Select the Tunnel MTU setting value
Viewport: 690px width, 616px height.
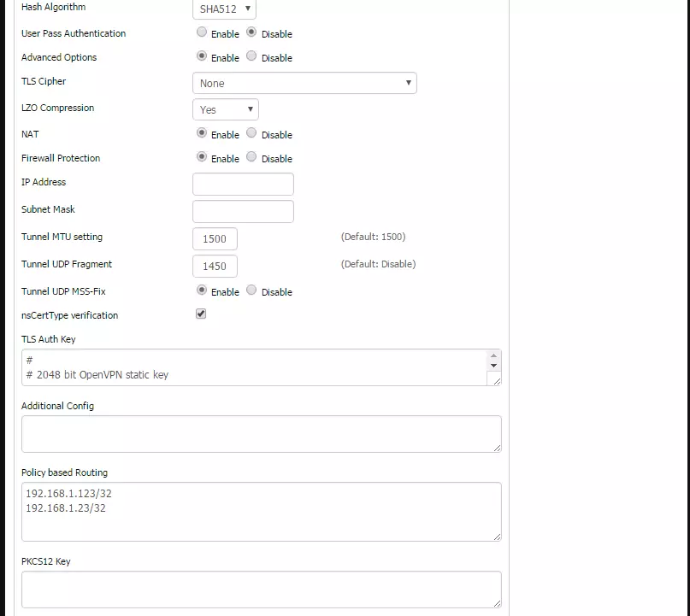coord(214,238)
